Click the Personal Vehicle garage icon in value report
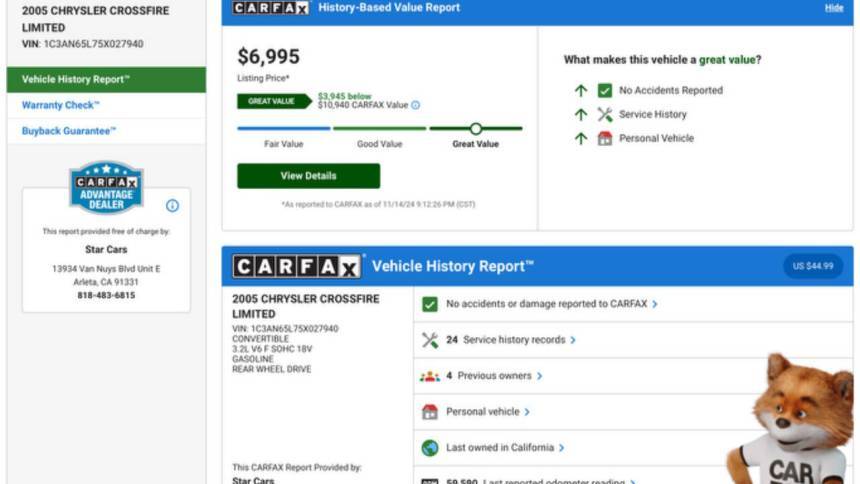 pyautogui.click(x=604, y=138)
